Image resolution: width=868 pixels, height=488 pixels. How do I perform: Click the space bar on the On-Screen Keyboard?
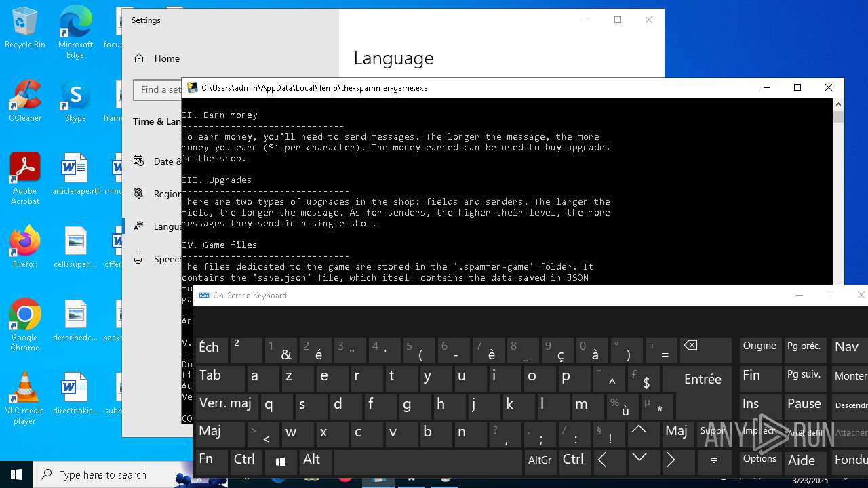pyautogui.click(x=428, y=462)
